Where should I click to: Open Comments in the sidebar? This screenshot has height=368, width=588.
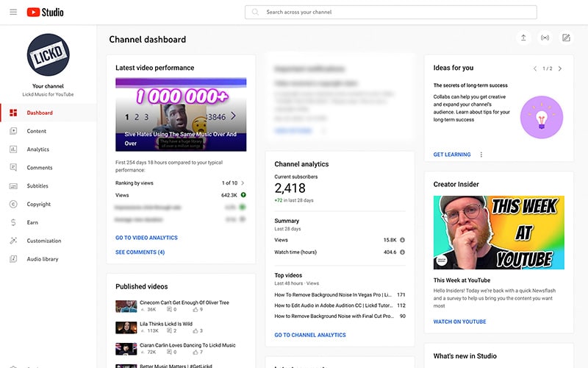48,168
